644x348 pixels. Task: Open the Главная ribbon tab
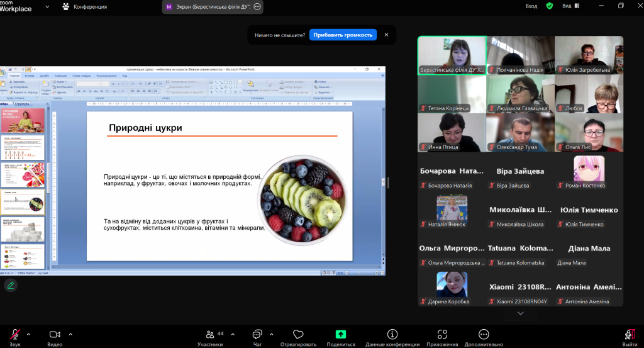(x=14, y=76)
